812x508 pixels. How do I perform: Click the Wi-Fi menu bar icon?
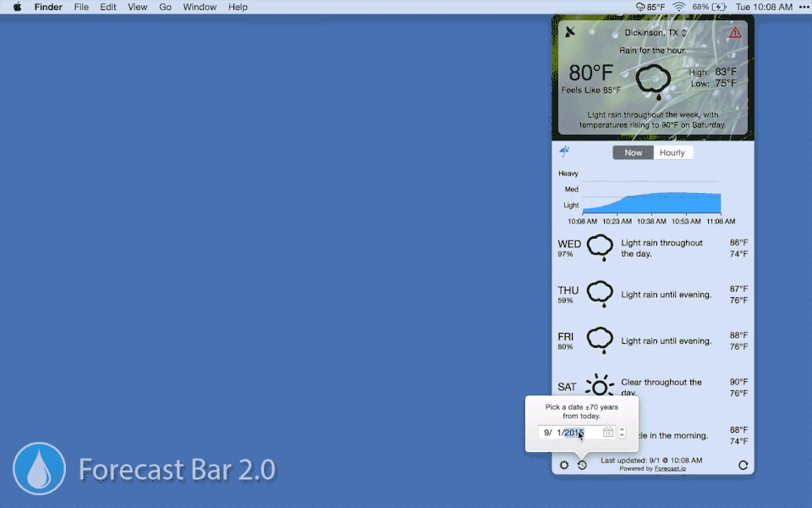[x=678, y=7]
